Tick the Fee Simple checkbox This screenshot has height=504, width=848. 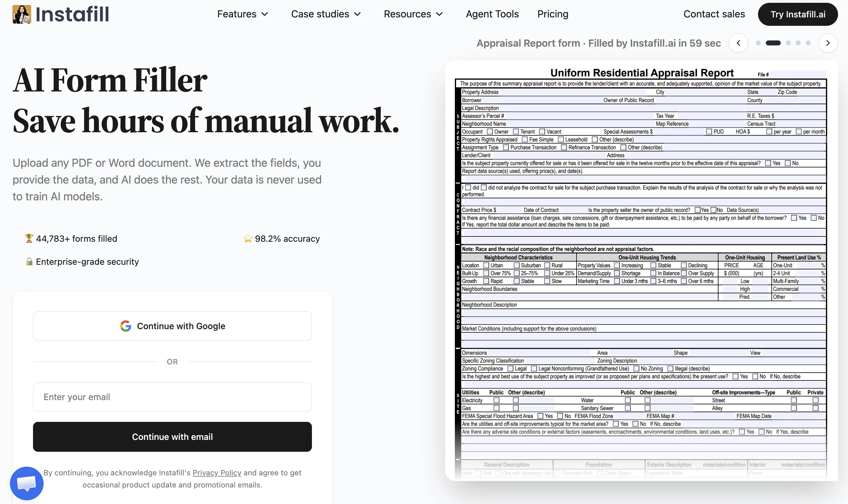tap(525, 140)
